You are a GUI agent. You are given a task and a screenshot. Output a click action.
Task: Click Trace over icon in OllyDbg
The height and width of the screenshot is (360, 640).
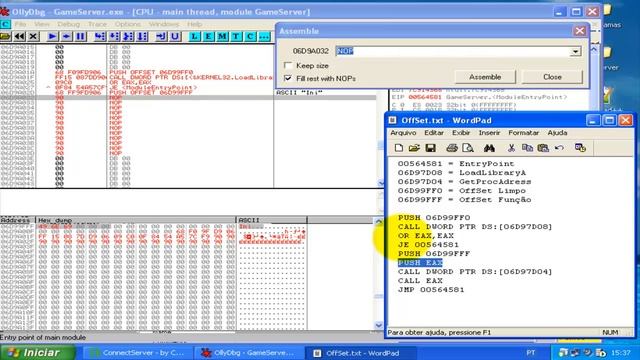pos(142,36)
